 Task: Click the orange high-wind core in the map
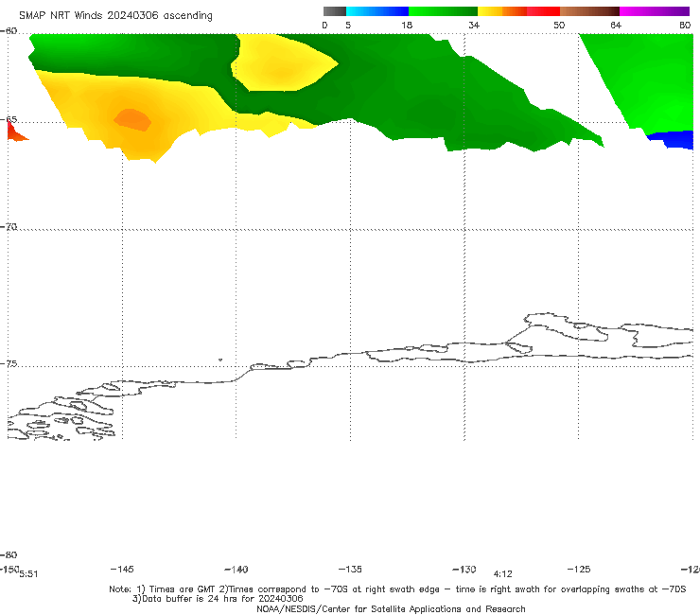132,120
